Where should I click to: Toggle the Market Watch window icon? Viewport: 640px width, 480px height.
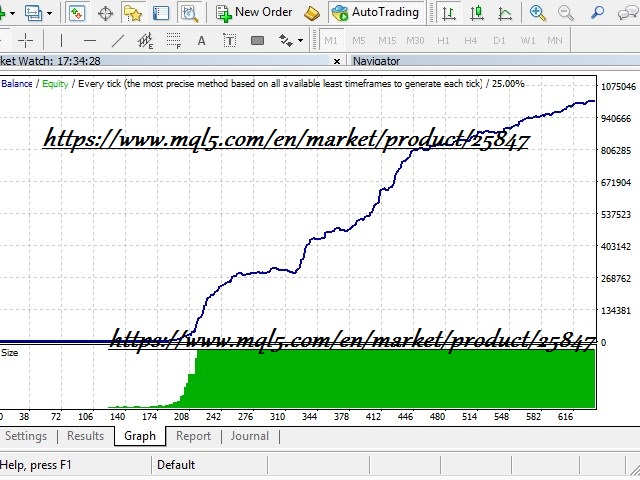click(x=77, y=13)
